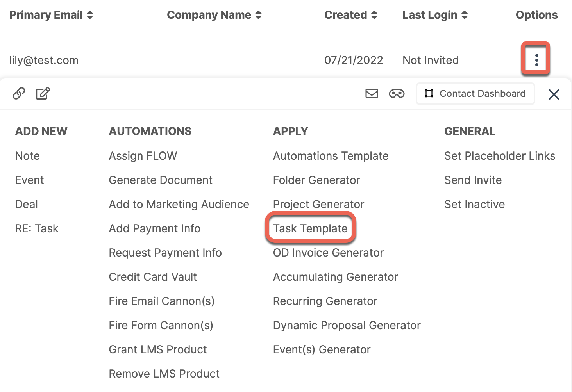
Task: Select RE: Task under Add New
Action: [37, 228]
